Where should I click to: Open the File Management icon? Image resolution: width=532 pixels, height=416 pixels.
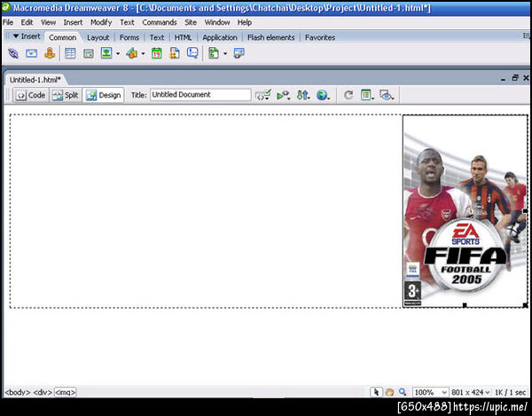click(x=303, y=95)
